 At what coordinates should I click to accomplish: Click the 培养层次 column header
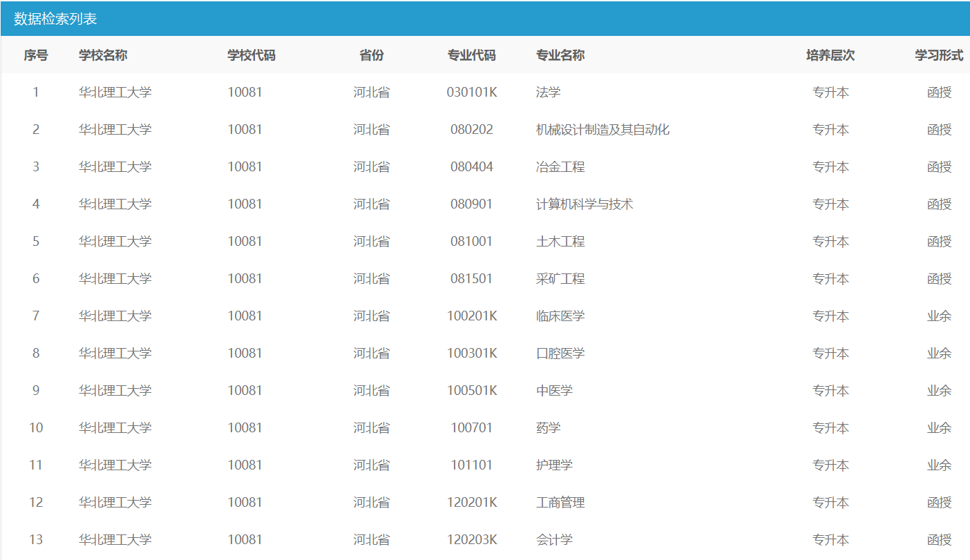click(830, 55)
